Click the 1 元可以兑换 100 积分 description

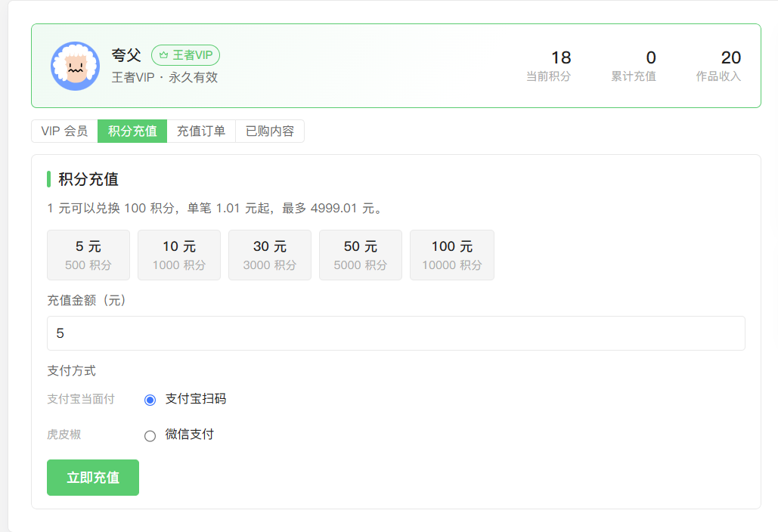[x=215, y=209]
